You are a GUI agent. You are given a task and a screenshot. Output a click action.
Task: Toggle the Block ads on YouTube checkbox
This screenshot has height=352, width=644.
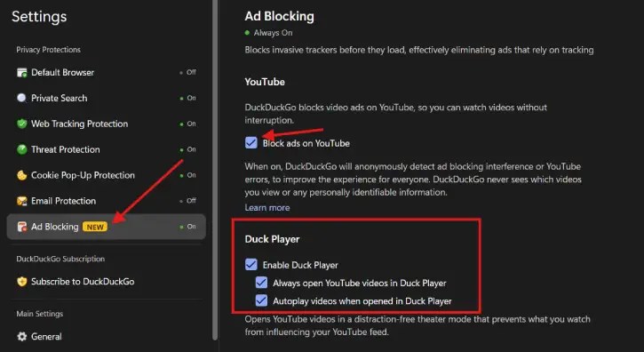[x=251, y=143]
